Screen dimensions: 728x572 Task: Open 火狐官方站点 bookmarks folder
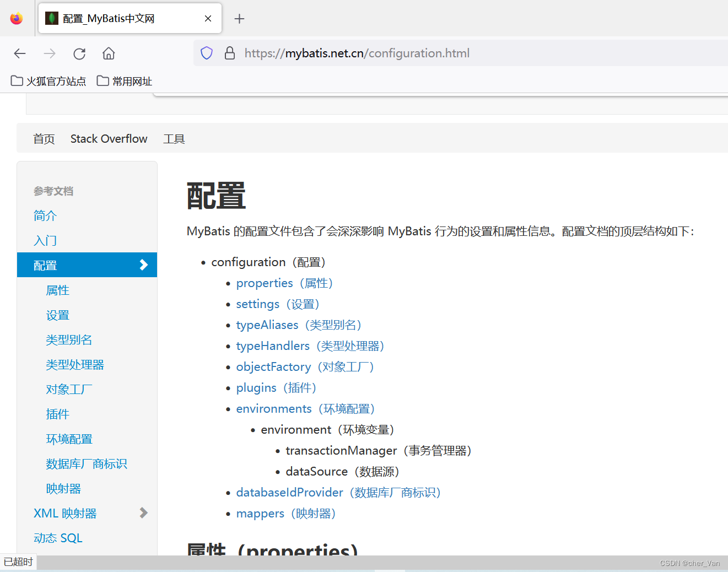[x=48, y=81]
